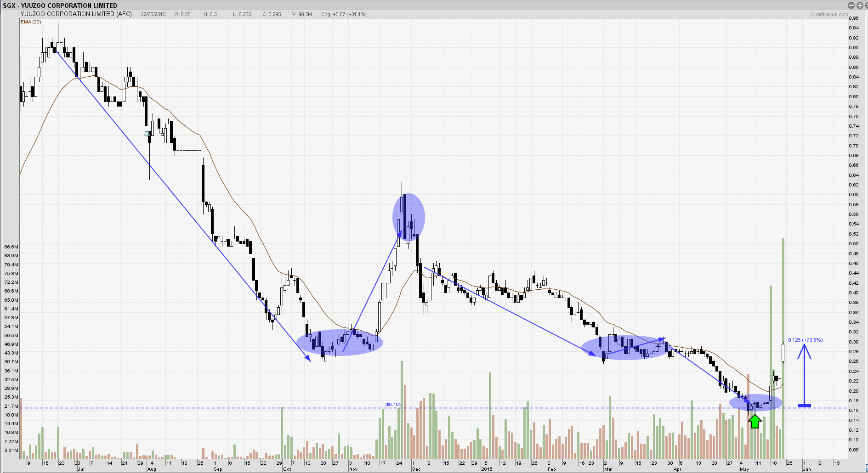Select the blue ellipse around the March consolidation
The image size is (868, 473).
[625, 347]
